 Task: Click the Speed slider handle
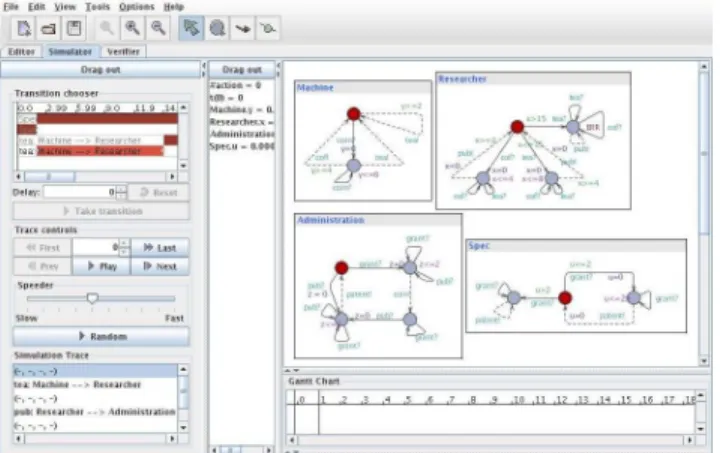coord(92,298)
